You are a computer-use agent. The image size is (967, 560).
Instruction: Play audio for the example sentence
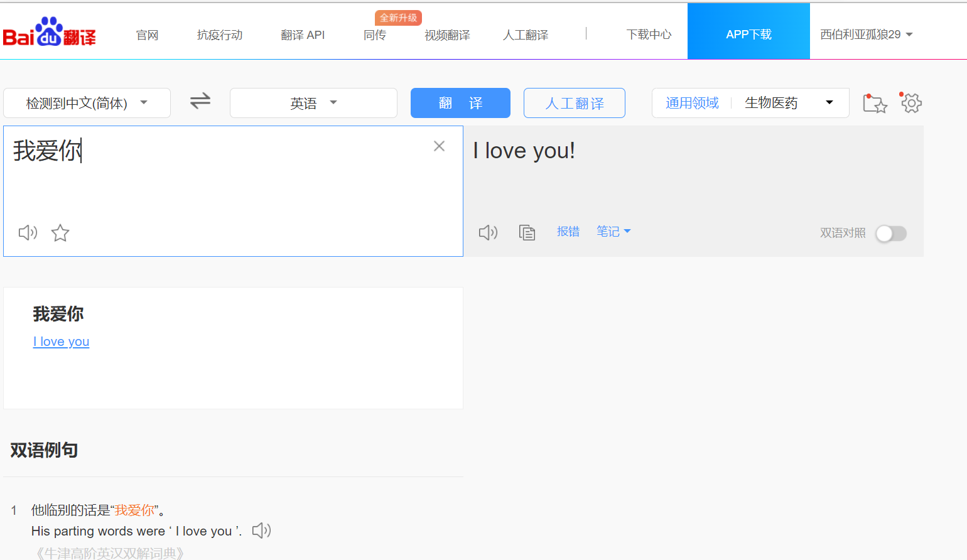click(261, 530)
